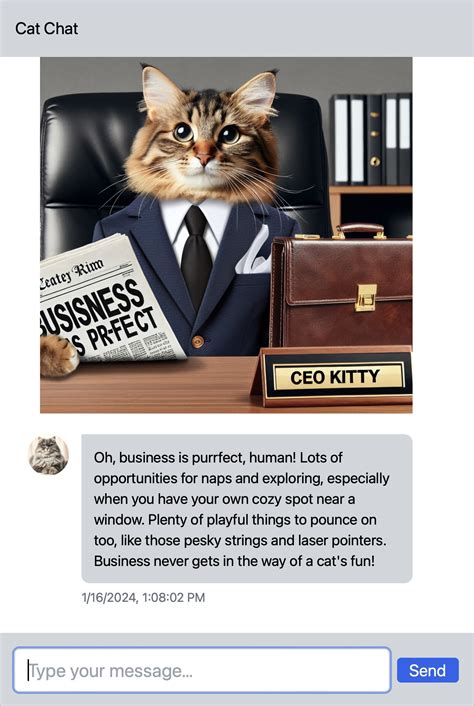Click the CEO KITTY nameplate in the image
The image size is (474, 706).
click(334, 376)
